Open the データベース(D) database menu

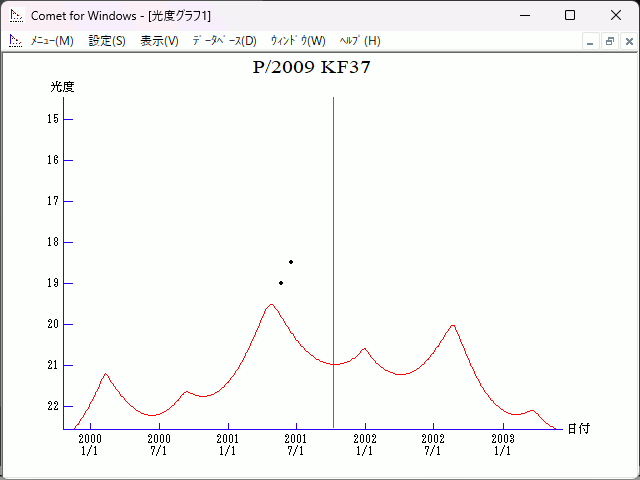(x=224, y=41)
